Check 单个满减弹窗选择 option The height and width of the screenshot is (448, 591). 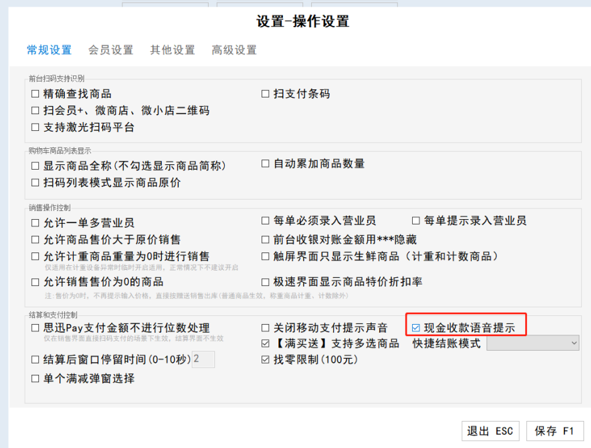[35, 379]
